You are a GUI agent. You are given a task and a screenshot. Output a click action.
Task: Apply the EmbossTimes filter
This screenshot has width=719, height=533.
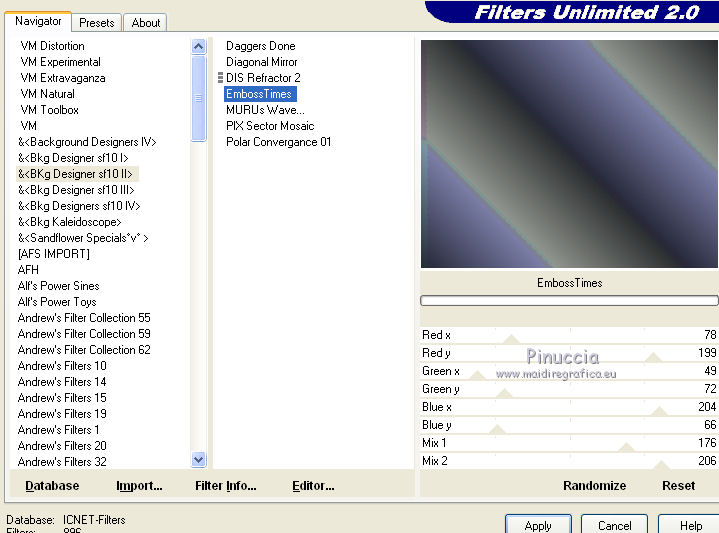click(538, 525)
